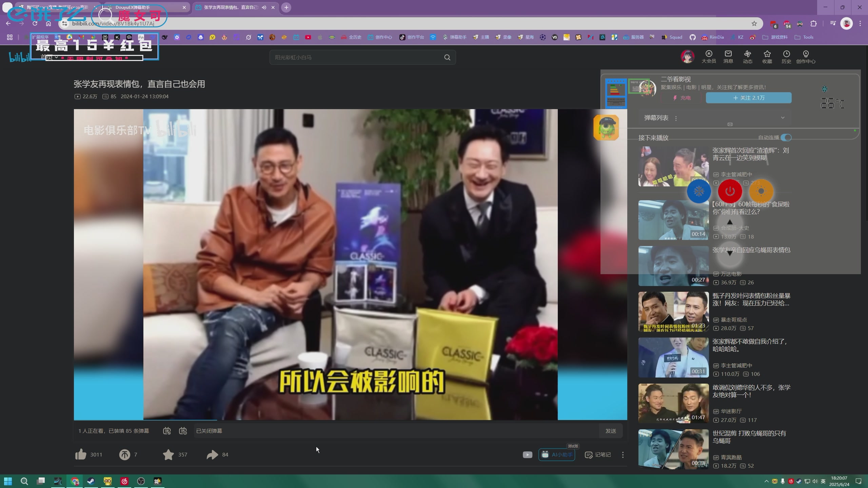Screen dimensions: 868x488
Task: Open Windows Start menu
Action: pos(8,481)
